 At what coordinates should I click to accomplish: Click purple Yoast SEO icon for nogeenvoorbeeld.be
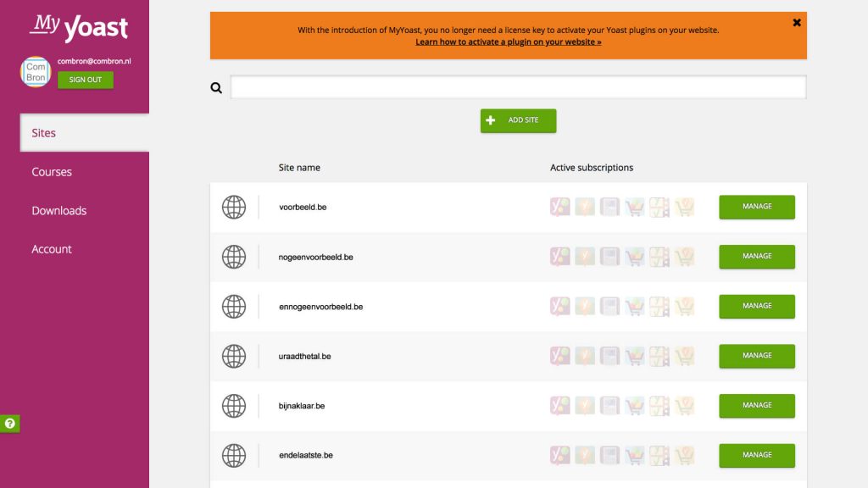coord(559,257)
